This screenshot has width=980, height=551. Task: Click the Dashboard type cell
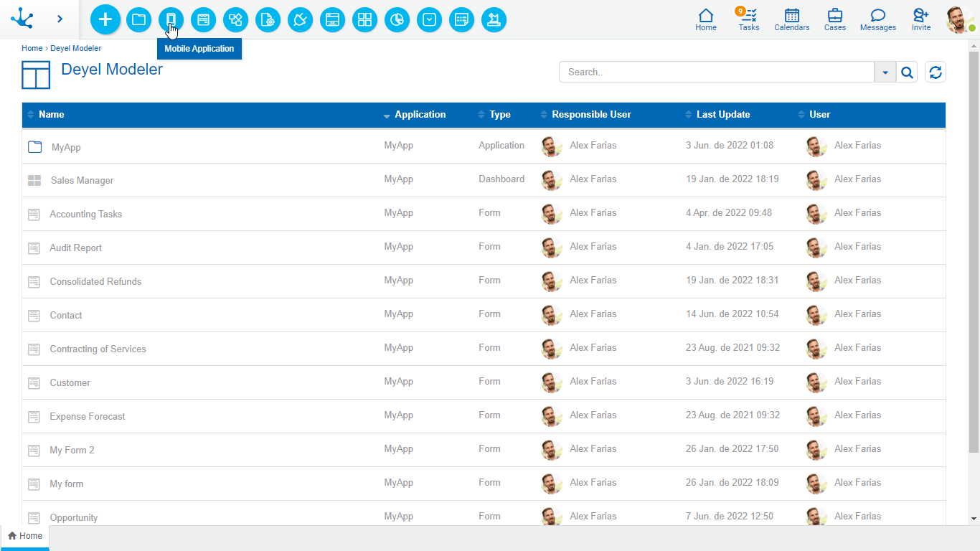[x=501, y=179]
